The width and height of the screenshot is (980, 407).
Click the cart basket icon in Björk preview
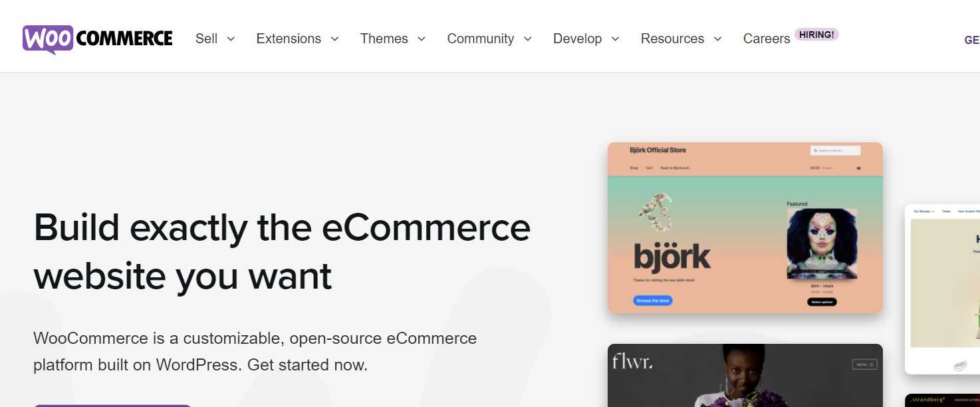pos(858,168)
